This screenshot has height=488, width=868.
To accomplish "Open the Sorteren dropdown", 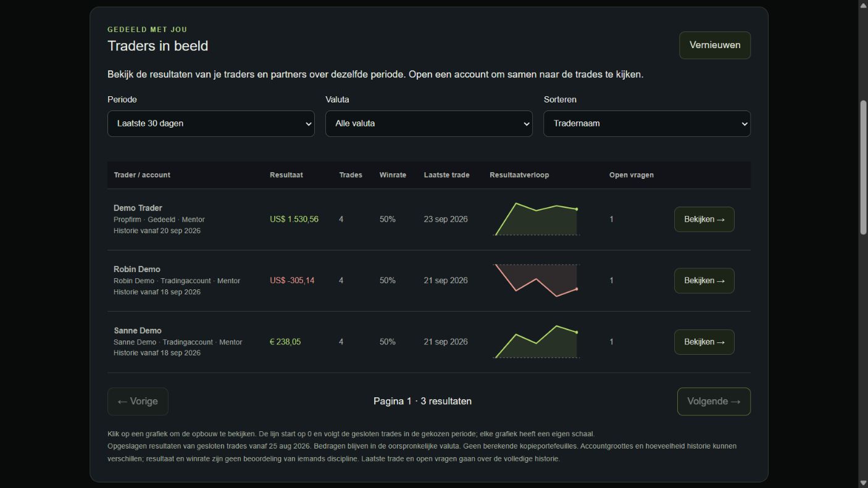I will pyautogui.click(x=647, y=123).
